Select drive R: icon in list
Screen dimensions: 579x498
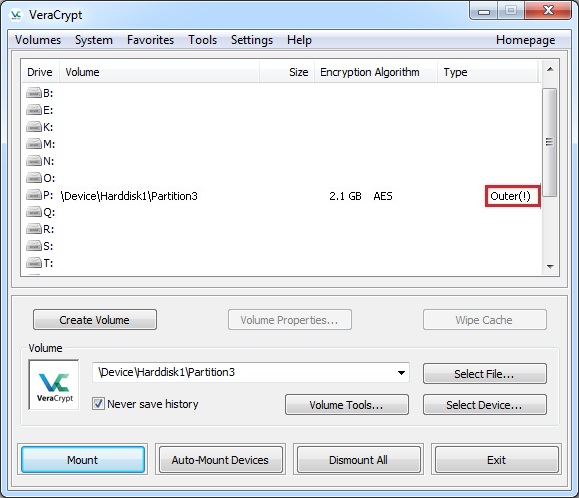point(34,229)
